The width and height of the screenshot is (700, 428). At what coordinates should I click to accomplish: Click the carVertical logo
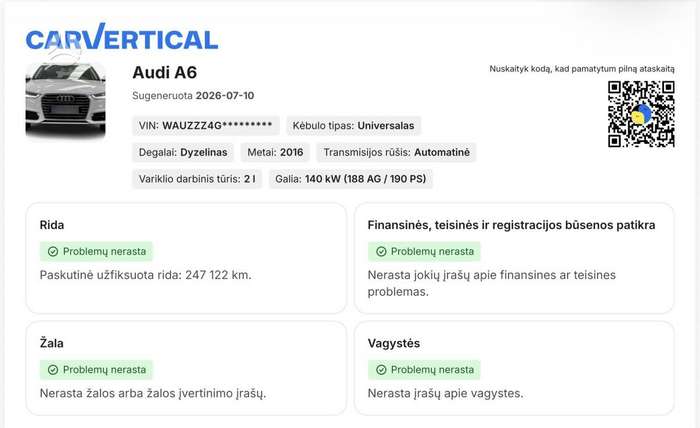click(x=122, y=37)
